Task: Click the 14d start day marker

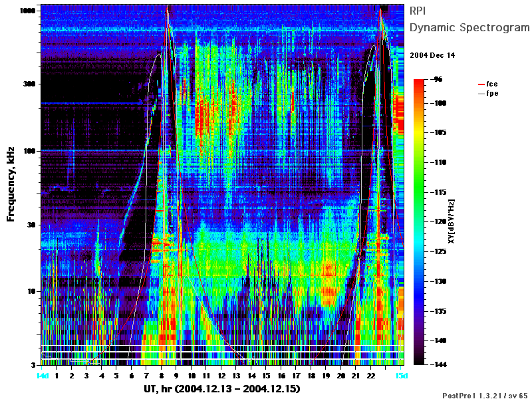Action: (43, 376)
